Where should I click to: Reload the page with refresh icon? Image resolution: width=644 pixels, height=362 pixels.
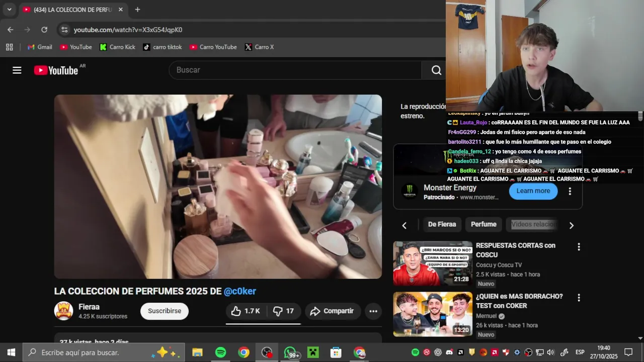click(x=44, y=30)
